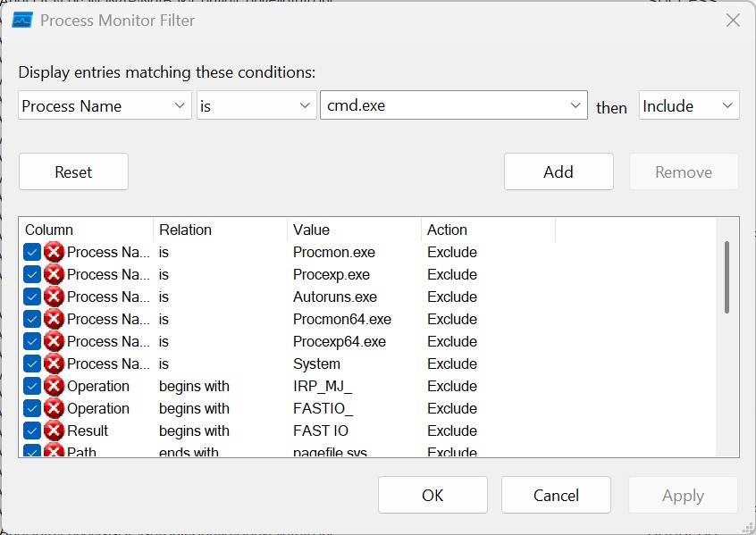Click the filter list vertical scrollbar thumb
Viewport: 756px width, 535px height.
(727, 278)
